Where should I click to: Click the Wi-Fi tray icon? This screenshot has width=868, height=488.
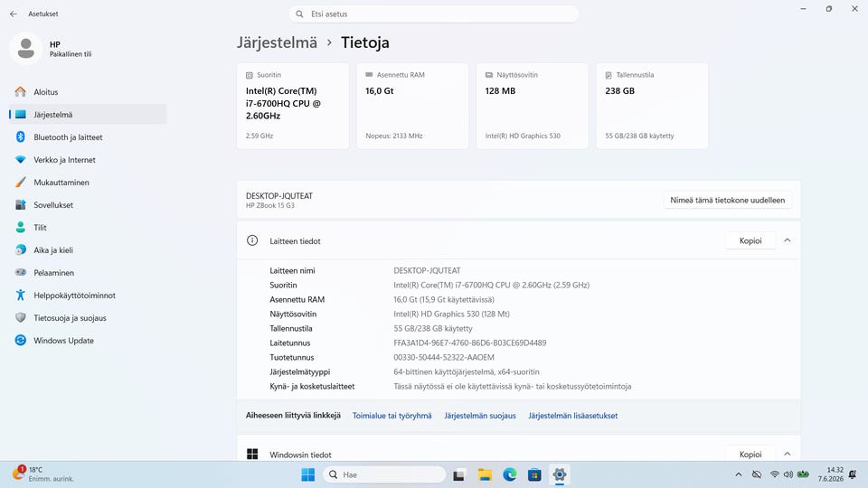click(x=775, y=474)
